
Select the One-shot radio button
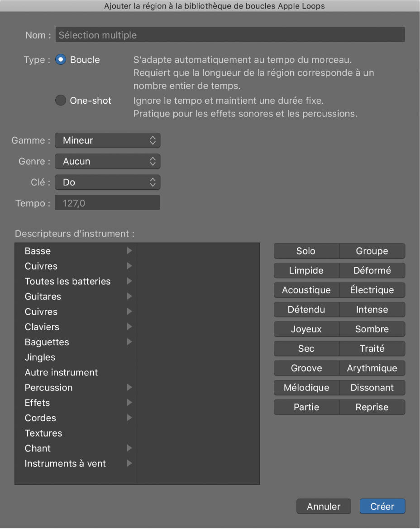(61, 101)
